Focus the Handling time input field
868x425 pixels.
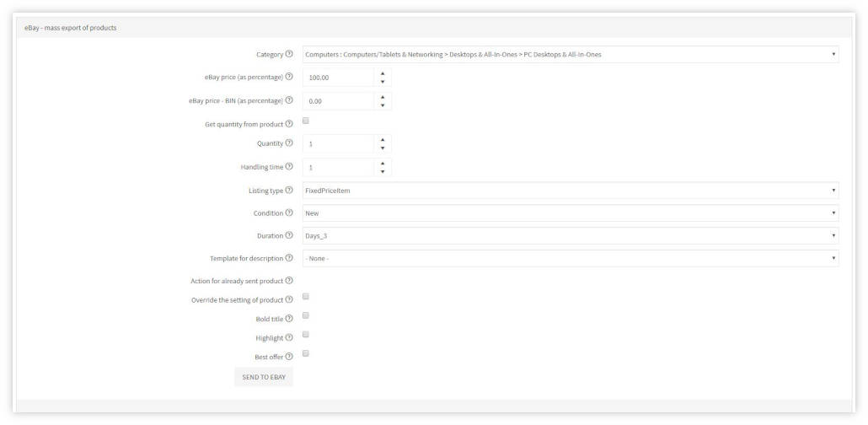click(339, 167)
